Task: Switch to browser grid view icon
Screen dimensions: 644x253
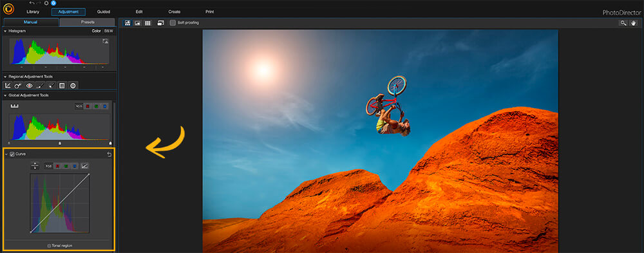Action: 148,23
